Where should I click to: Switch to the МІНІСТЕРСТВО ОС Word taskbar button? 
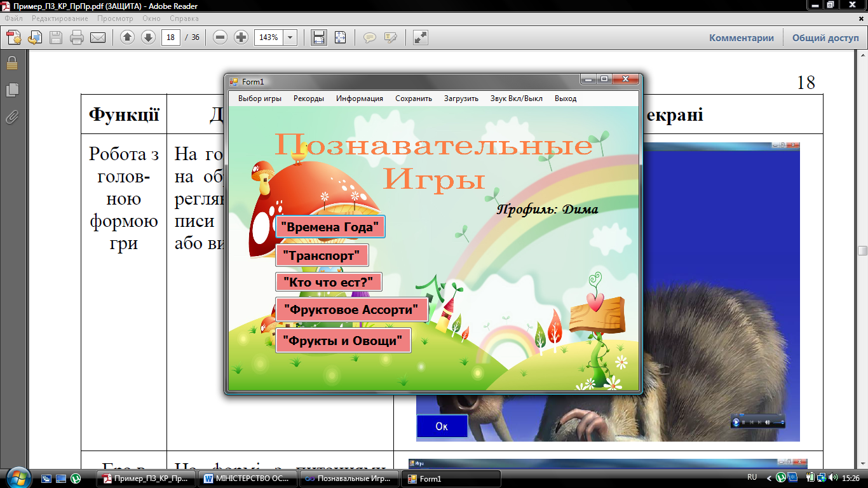(x=248, y=478)
